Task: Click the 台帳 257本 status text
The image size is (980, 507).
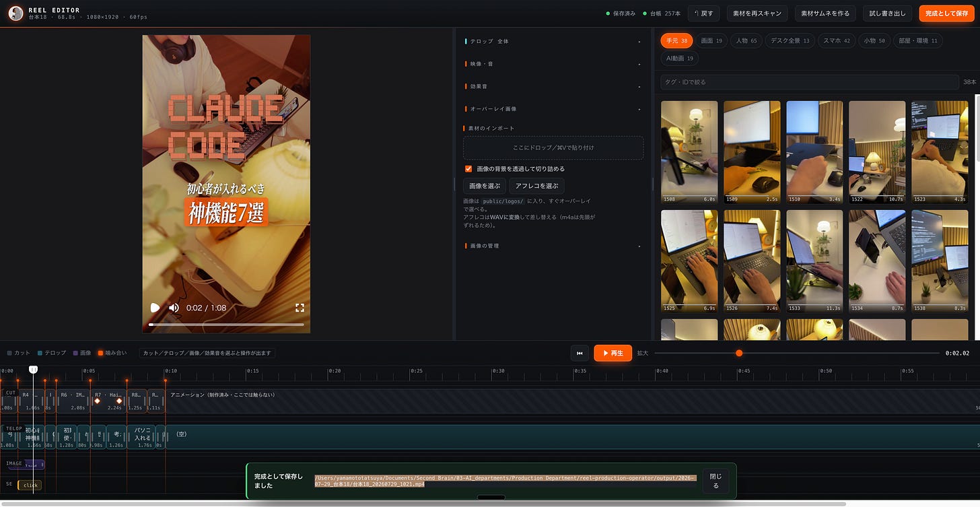Action: (x=662, y=13)
